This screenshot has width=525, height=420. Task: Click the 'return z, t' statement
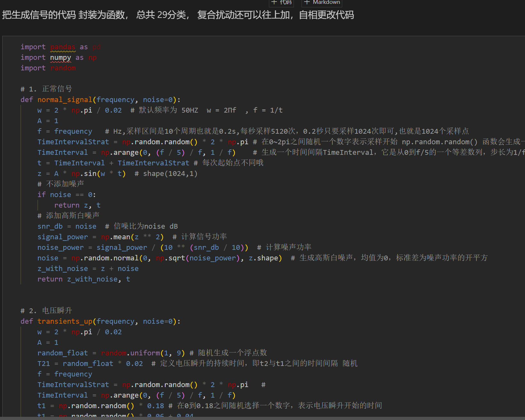tap(77, 205)
